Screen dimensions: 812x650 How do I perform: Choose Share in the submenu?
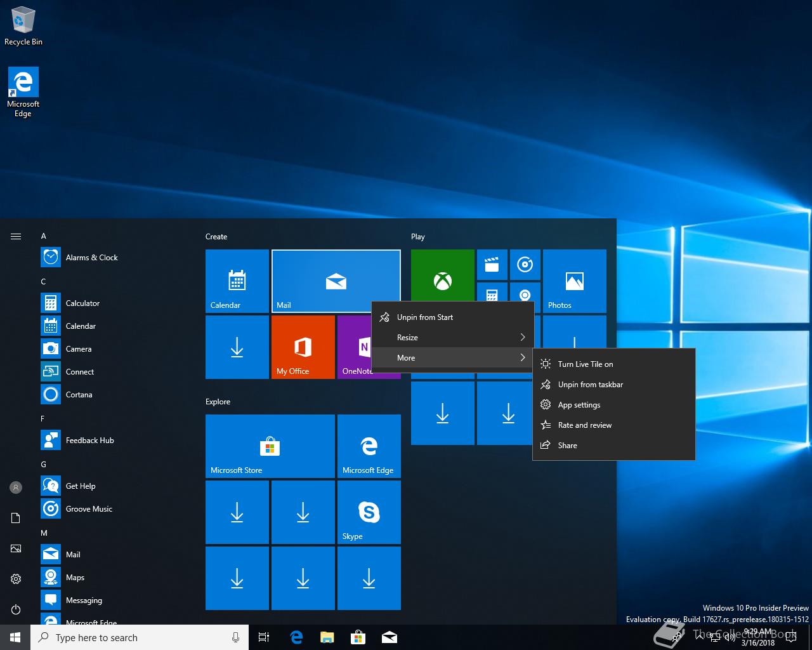[x=614, y=446]
